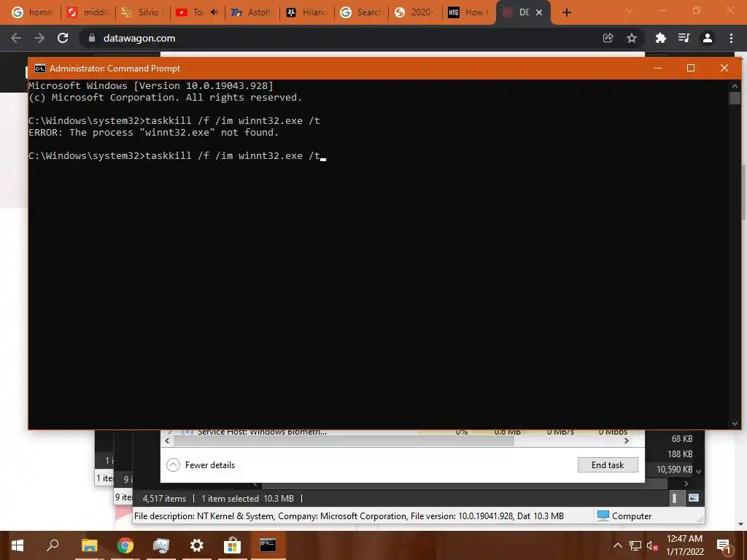
Task: Open Command Prompt taskbar icon
Action: pos(268,545)
